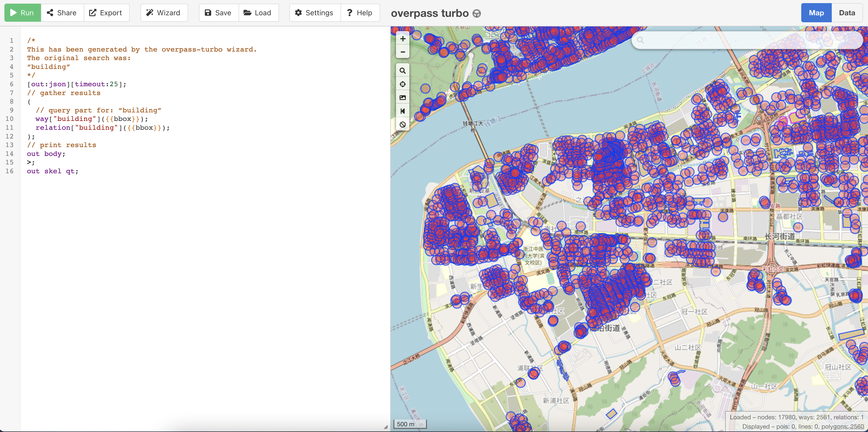Open the Export dialog
The height and width of the screenshot is (432, 868).
point(106,13)
